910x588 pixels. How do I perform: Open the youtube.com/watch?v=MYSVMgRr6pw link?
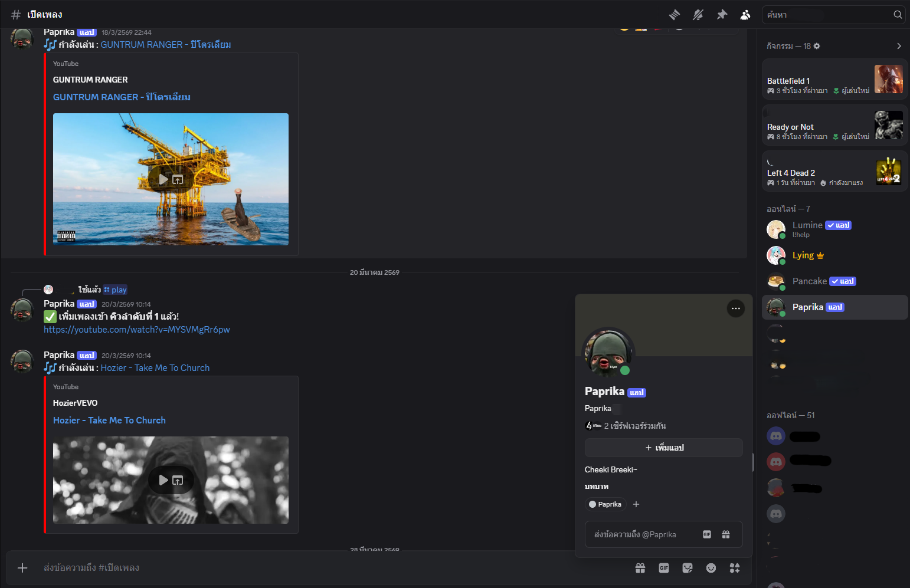coord(137,330)
